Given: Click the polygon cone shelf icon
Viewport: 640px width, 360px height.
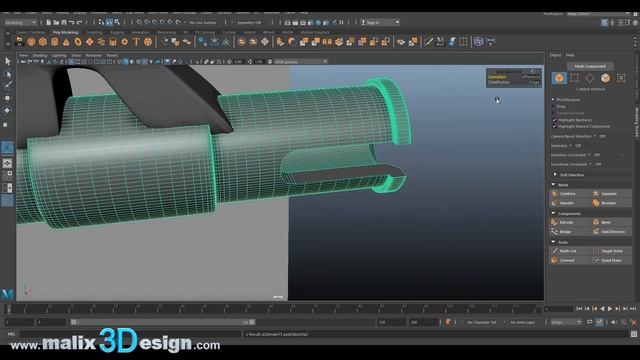Looking at the screenshot, I should pyautogui.click(x=66, y=42).
